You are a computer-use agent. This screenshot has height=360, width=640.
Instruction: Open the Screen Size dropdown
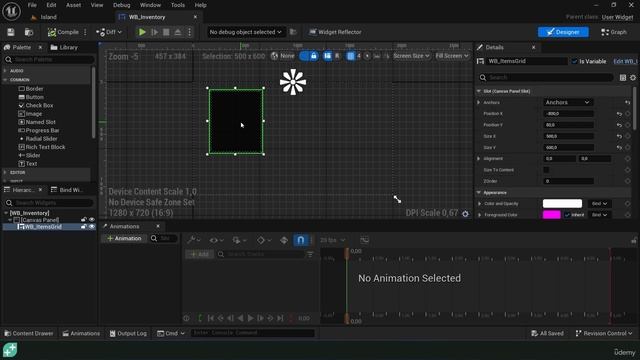coord(411,56)
